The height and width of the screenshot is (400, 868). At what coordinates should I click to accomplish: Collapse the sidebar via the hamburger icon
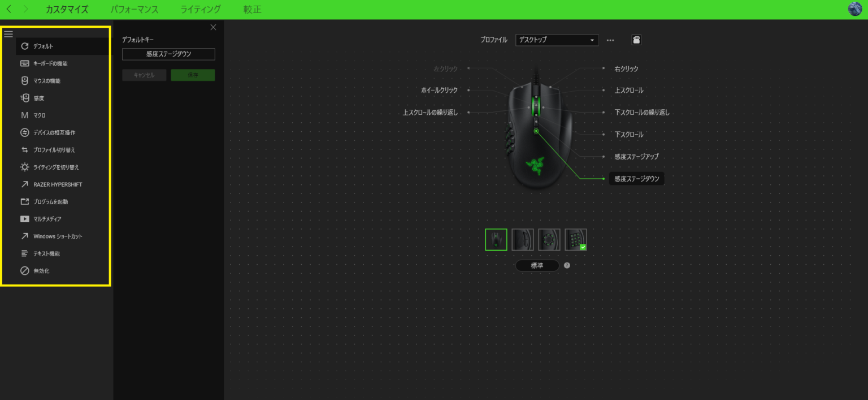[8, 34]
